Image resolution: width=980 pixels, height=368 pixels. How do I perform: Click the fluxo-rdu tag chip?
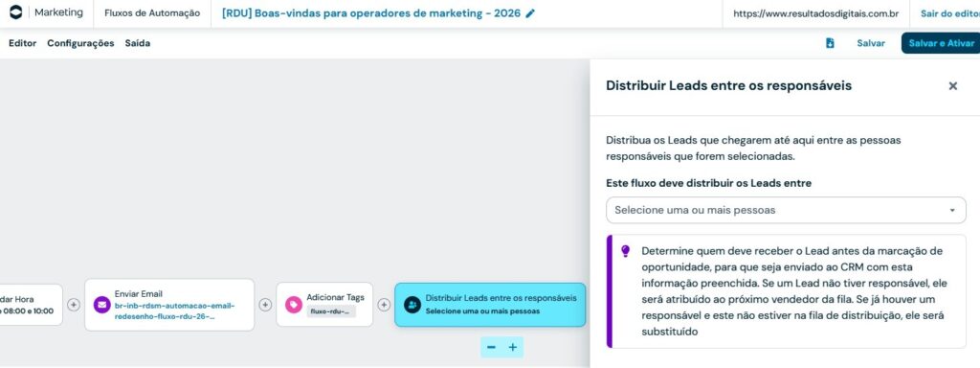[x=330, y=311]
